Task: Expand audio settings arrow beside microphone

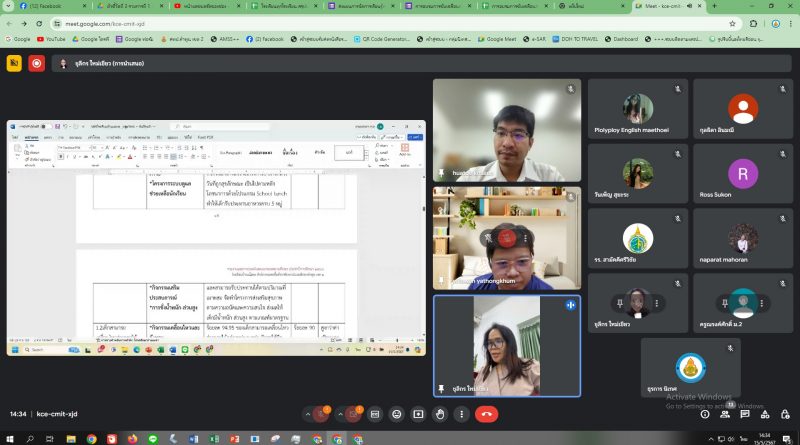Action: point(307,413)
